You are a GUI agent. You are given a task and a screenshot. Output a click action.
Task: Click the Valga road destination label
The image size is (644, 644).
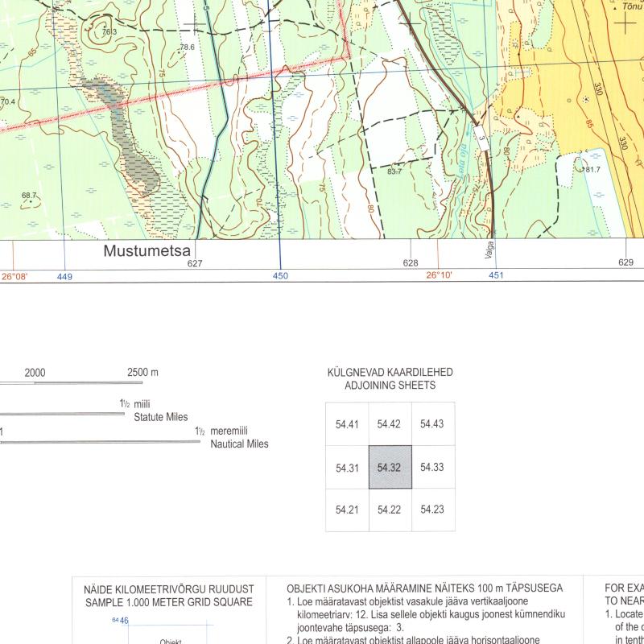[x=489, y=250]
